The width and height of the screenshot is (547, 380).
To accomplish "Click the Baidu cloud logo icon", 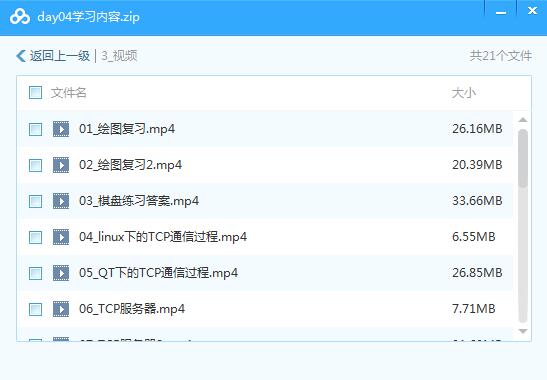I will pos(20,16).
